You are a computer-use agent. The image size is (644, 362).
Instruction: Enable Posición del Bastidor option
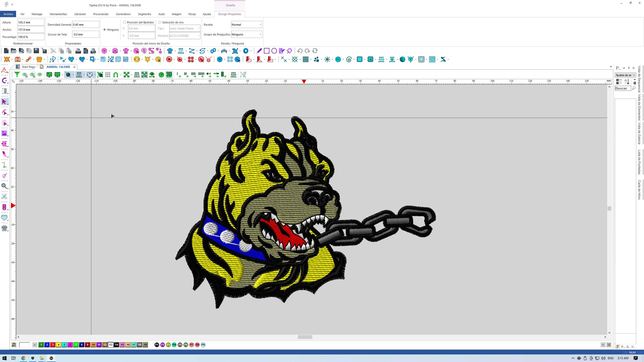[124, 22]
